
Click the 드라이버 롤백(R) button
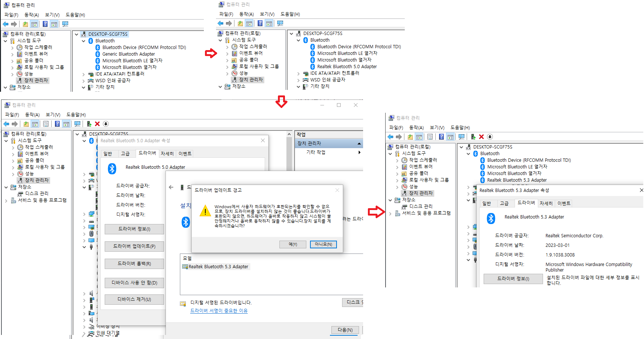(x=134, y=263)
